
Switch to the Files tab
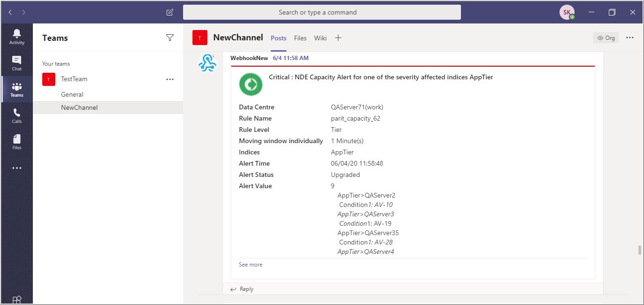pos(300,38)
